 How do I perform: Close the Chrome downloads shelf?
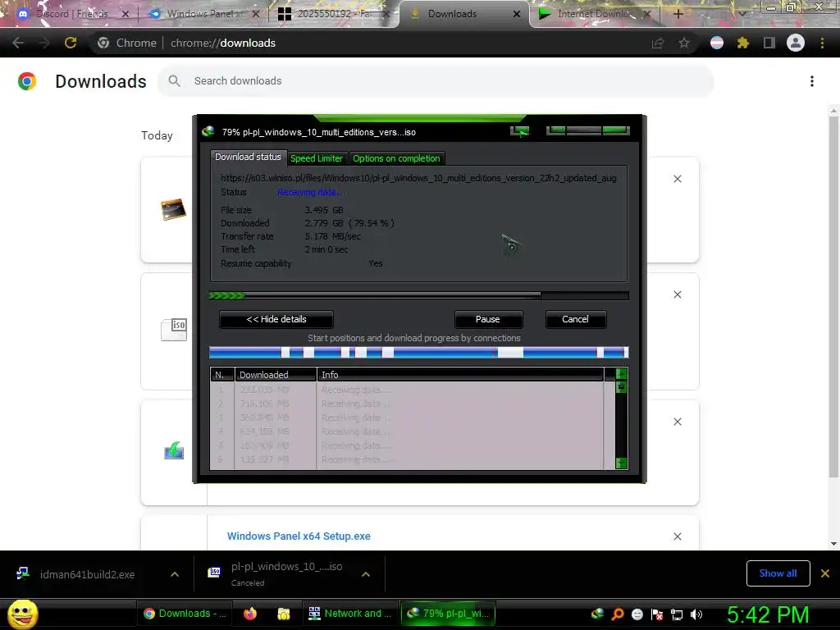click(x=825, y=573)
